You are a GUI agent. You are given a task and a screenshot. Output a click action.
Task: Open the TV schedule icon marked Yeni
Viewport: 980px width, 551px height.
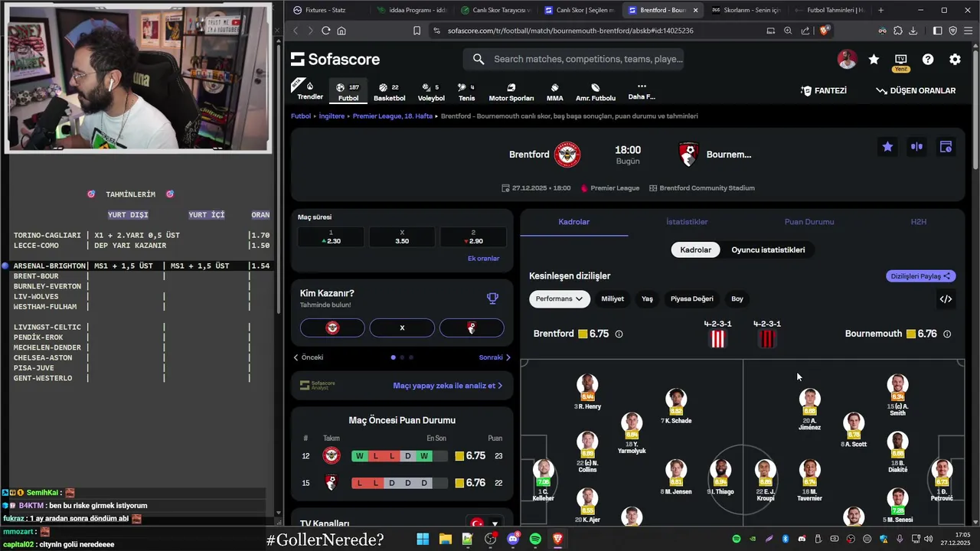pyautogui.click(x=901, y=60)
